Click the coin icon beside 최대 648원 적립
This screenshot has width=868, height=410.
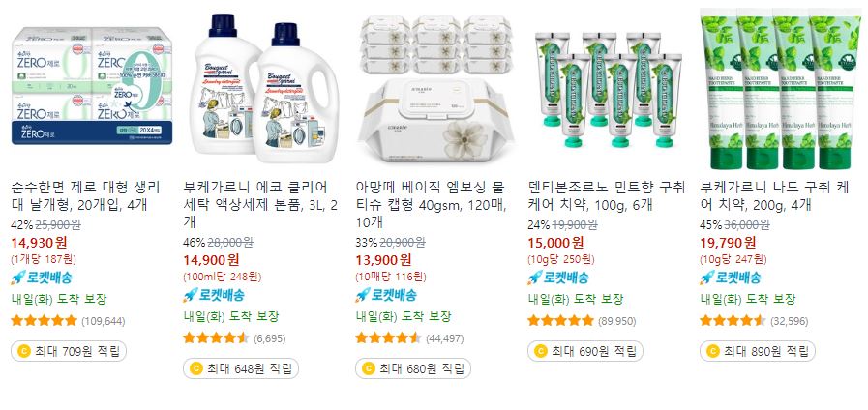click(x=195, y=368)
